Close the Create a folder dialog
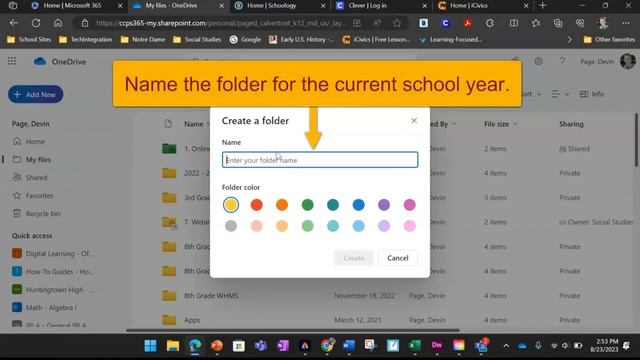 coord(414,120)
